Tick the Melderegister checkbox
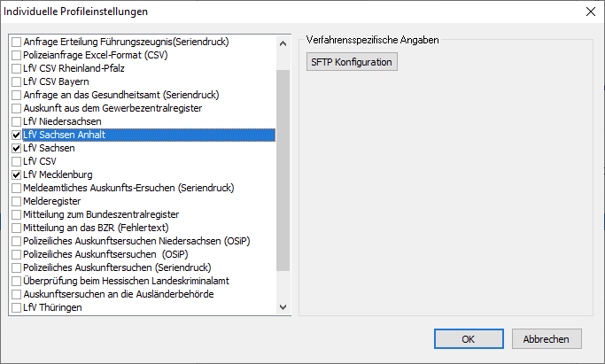 (x=17, y=201)
